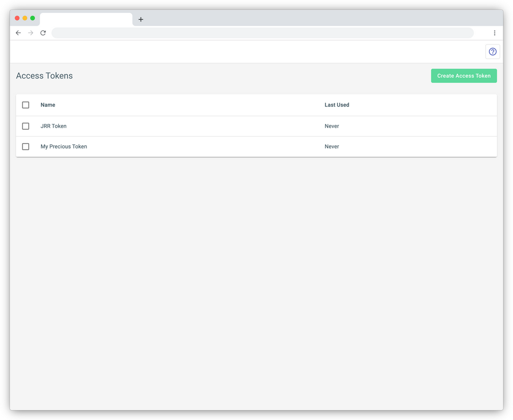Click the browser reload icon
This screenshot has height=420, width=513.
tap(43, 33)
